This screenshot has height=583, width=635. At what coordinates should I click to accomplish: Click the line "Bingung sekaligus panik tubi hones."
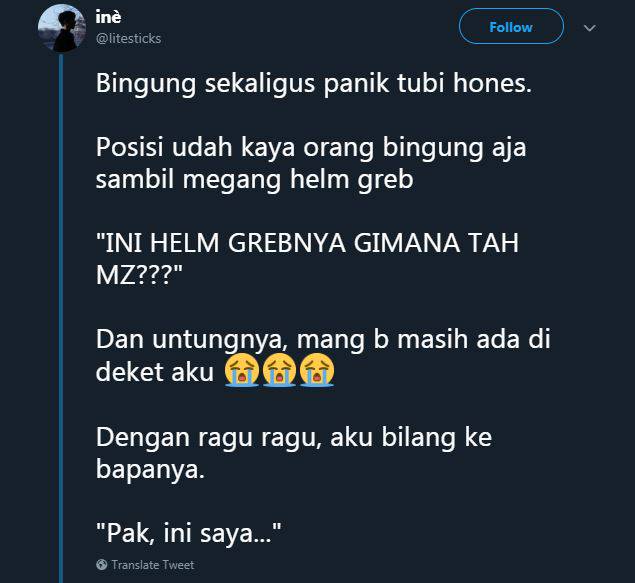[x=314, y=84]
